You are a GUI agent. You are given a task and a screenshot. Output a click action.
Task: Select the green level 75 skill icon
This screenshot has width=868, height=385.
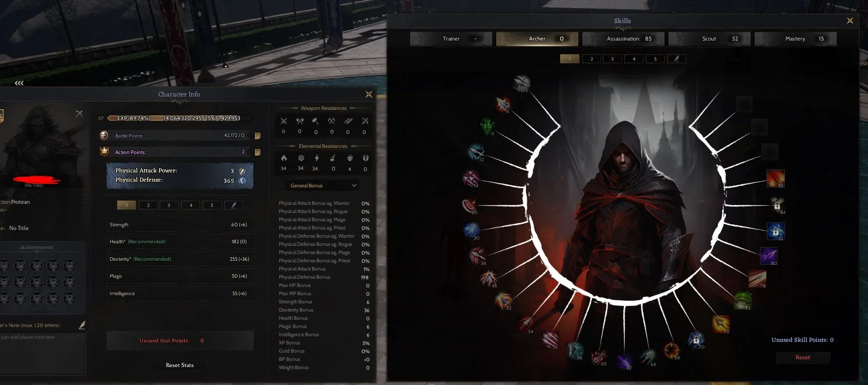pyautogui.click(x=742, y=300)
